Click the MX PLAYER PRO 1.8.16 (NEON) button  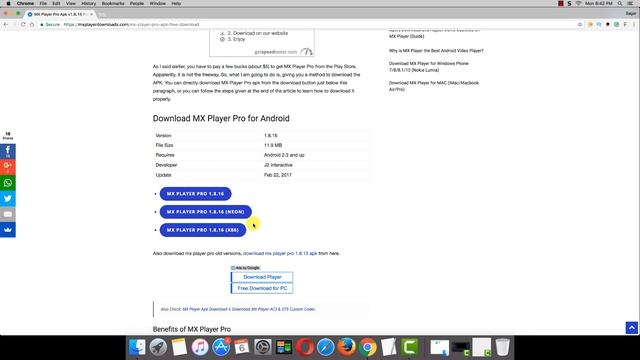pos(205,212)
